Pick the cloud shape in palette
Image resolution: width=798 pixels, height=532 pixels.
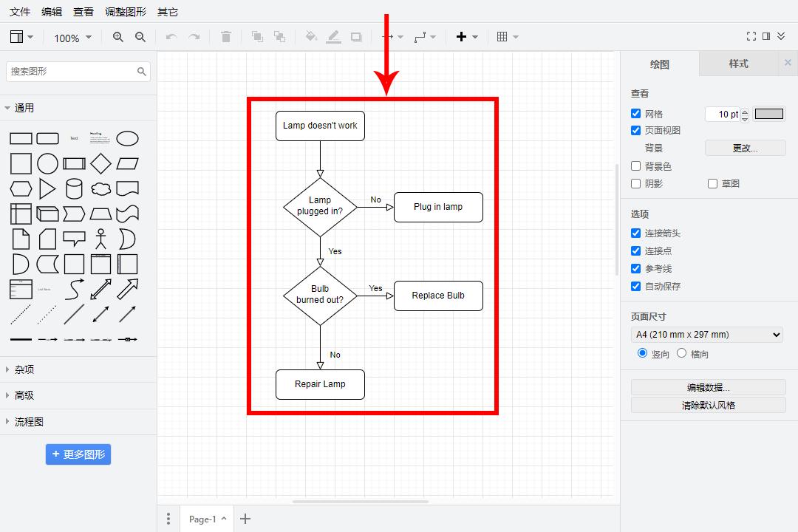click(x=100, y=188)
